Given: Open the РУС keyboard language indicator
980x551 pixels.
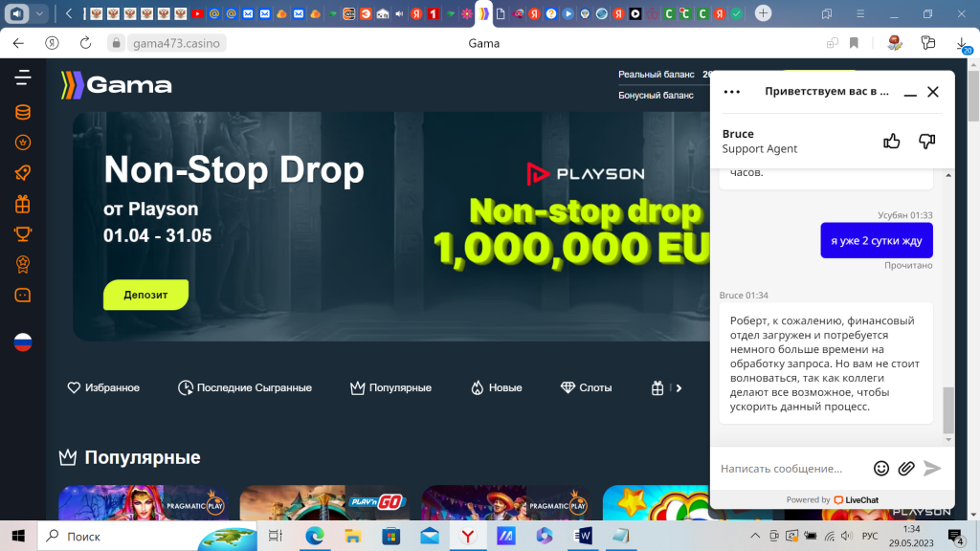Looking at the screenshot, I should coord(869,536).
